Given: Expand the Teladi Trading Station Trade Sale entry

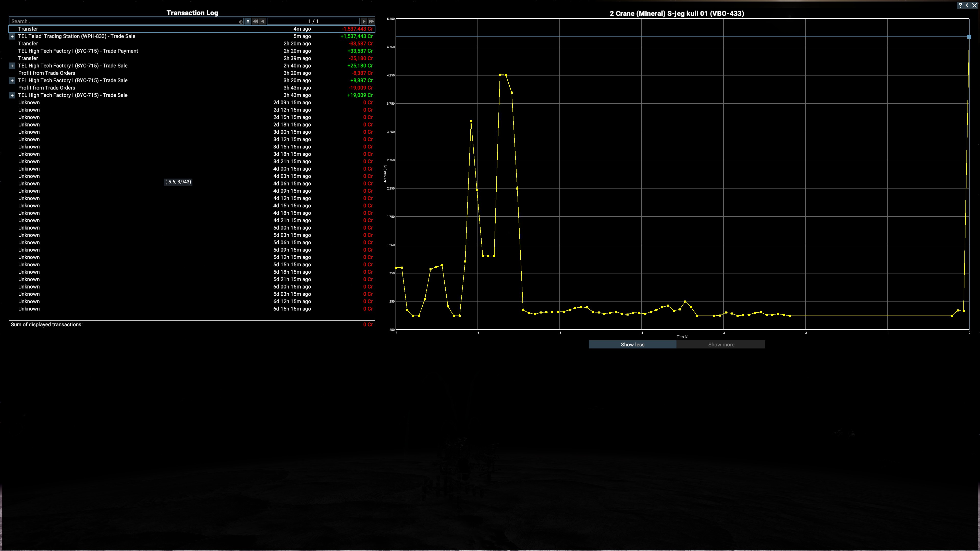Looking at the screenshot, I should click(12, 36).
